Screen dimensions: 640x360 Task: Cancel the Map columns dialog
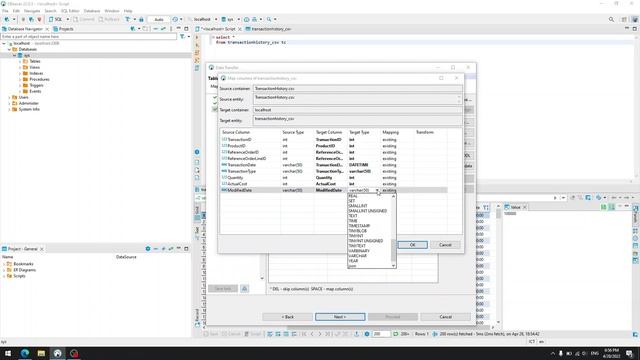(x=445, y=245)
